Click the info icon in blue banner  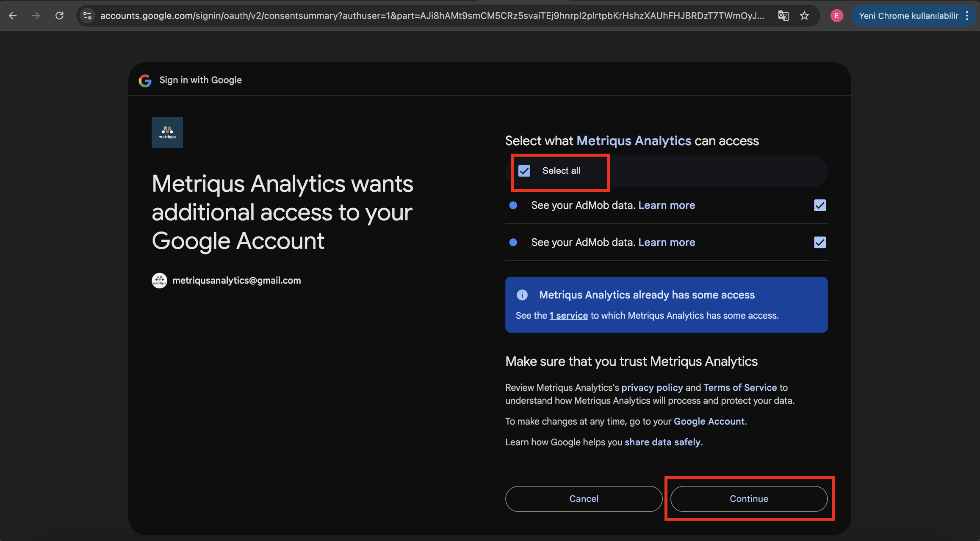click(522, 295)
